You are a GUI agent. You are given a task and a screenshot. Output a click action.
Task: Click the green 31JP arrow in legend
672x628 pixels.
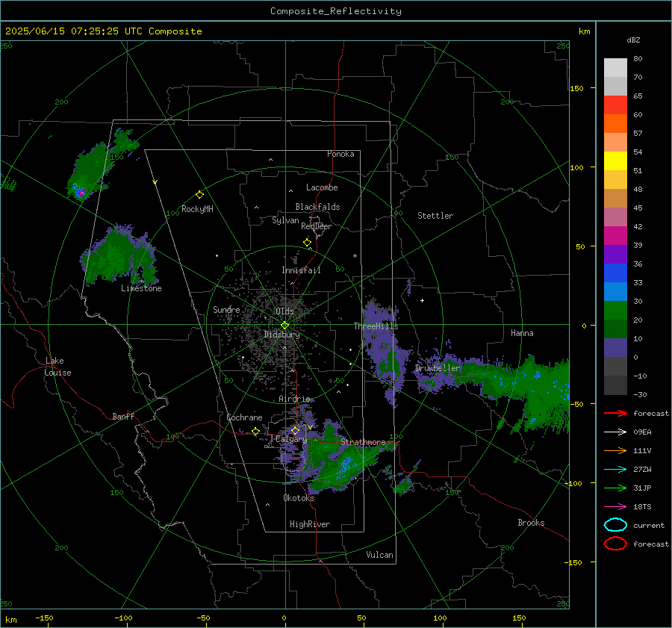615,488
